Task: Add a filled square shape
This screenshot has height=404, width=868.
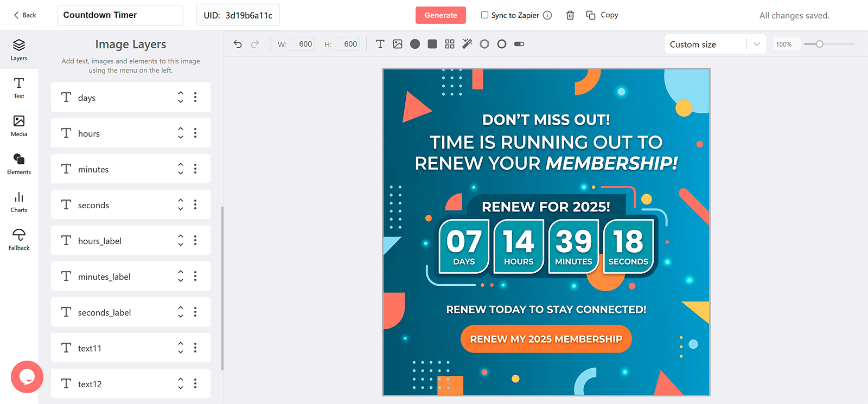Action: coord(432,44)
